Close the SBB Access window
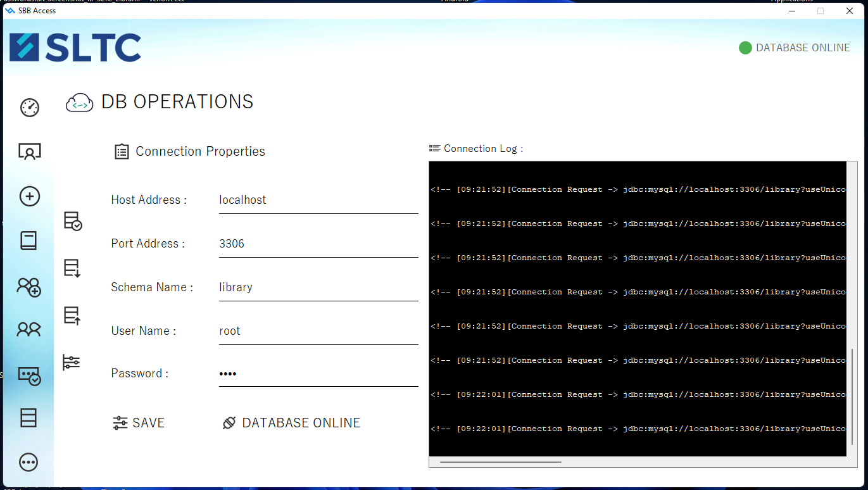Viewport: 868px width, 490px height. [x=850, y=10]
